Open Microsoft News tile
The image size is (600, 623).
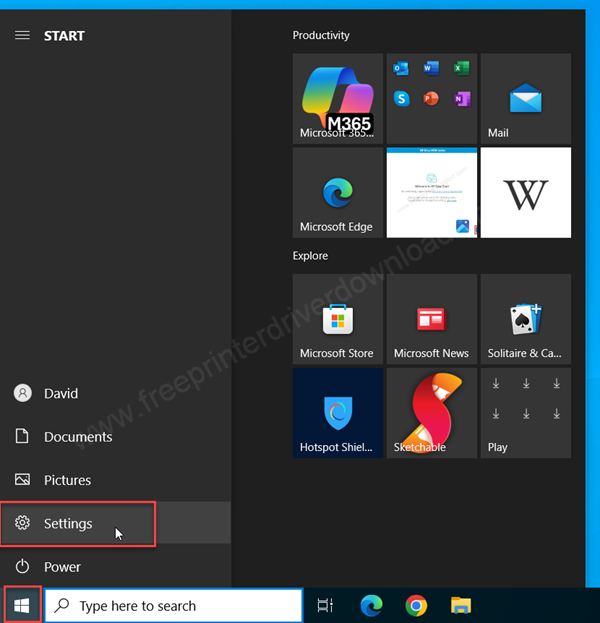point(431,320)
